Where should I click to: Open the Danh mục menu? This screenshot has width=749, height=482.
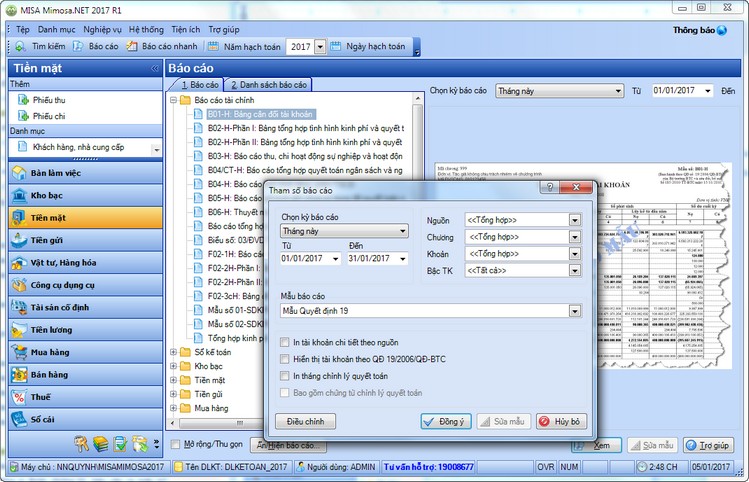point(56,30)
